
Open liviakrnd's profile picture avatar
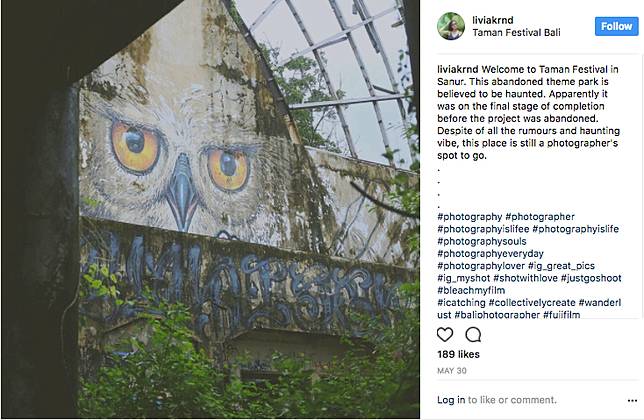(451, 26)
